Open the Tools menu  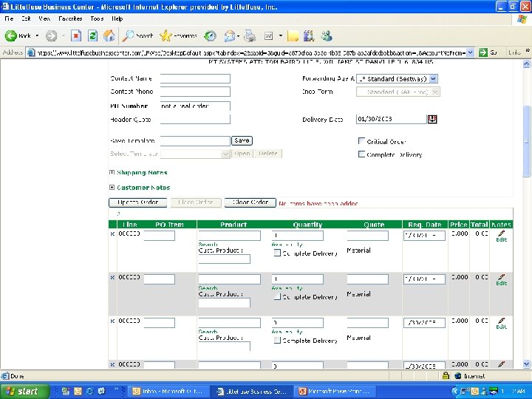(97, 18)
